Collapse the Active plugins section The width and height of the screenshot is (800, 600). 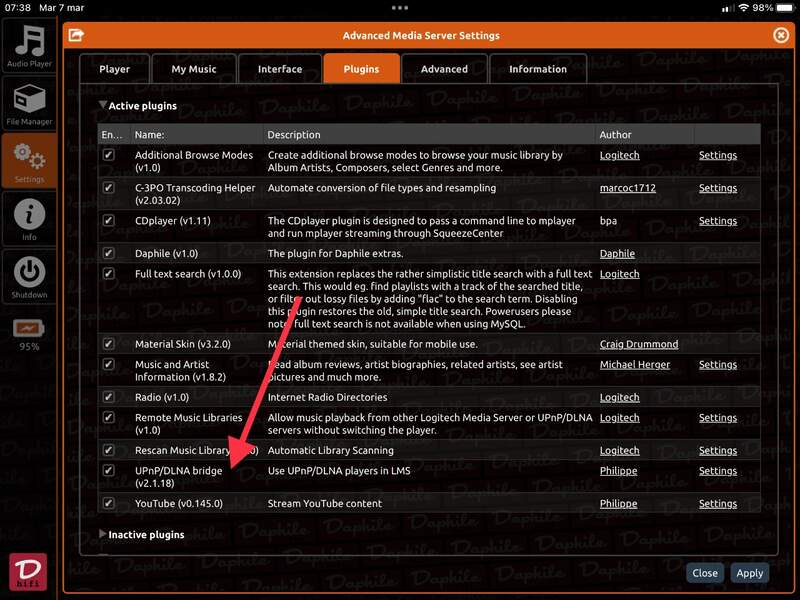point(103,105)
